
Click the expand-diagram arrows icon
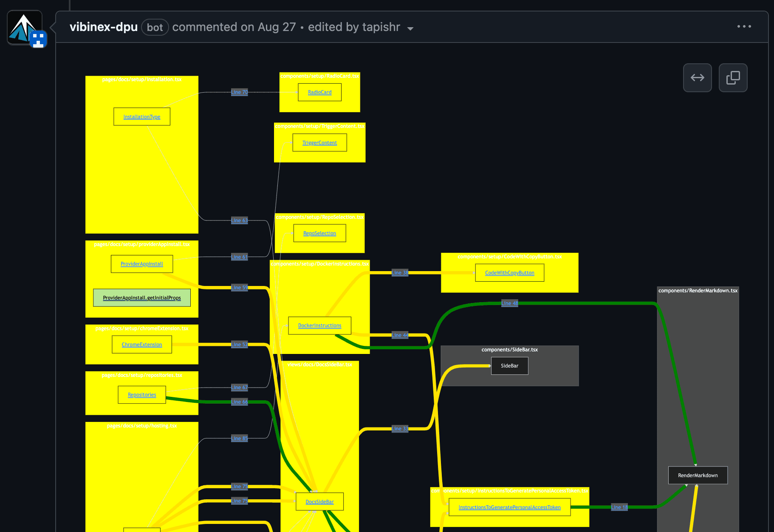click(697, 78)
